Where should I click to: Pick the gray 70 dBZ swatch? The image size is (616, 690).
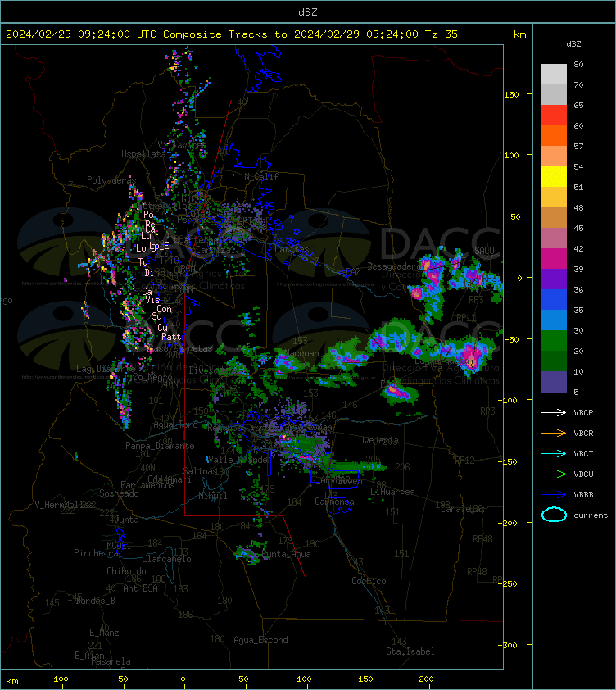(554, 94)
